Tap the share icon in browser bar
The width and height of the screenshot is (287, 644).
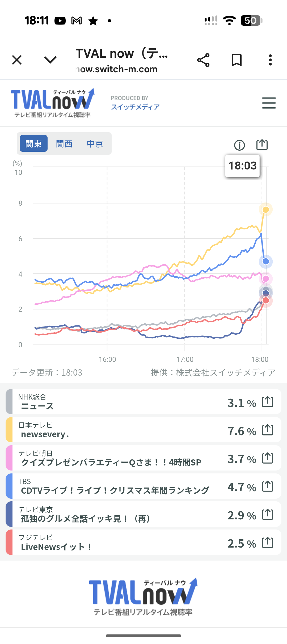tap(203, 60)
